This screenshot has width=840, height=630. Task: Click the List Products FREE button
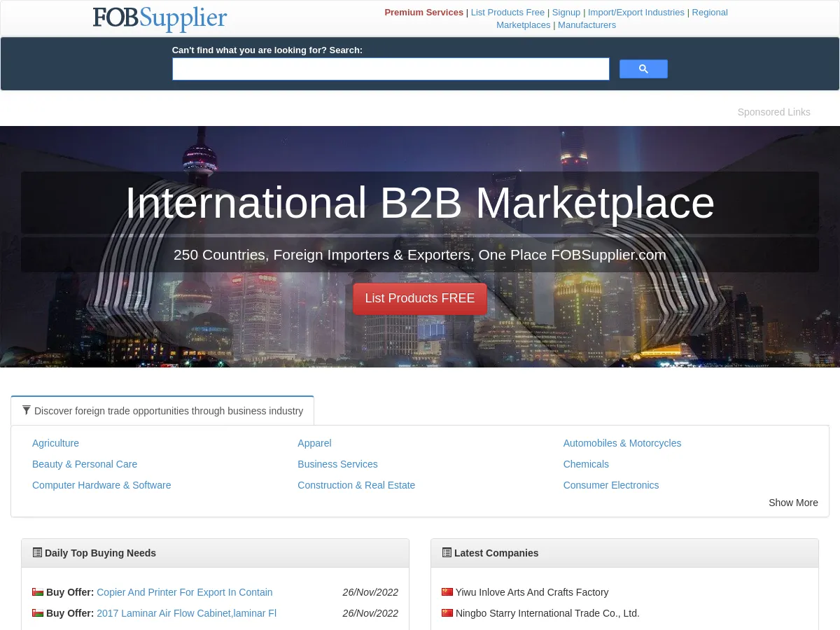point(420,299)
